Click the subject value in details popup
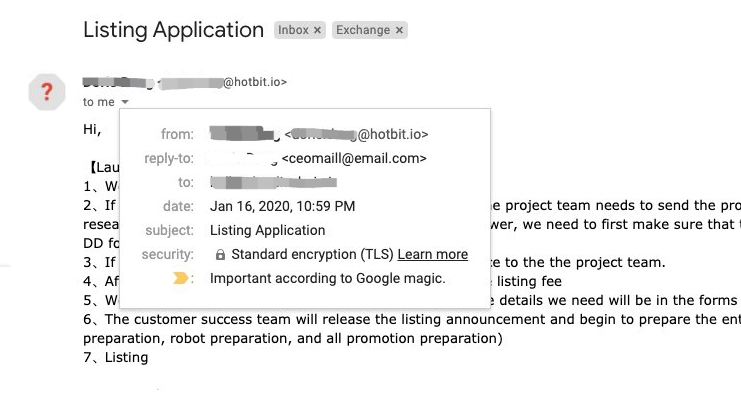 (x=267, y=230)
